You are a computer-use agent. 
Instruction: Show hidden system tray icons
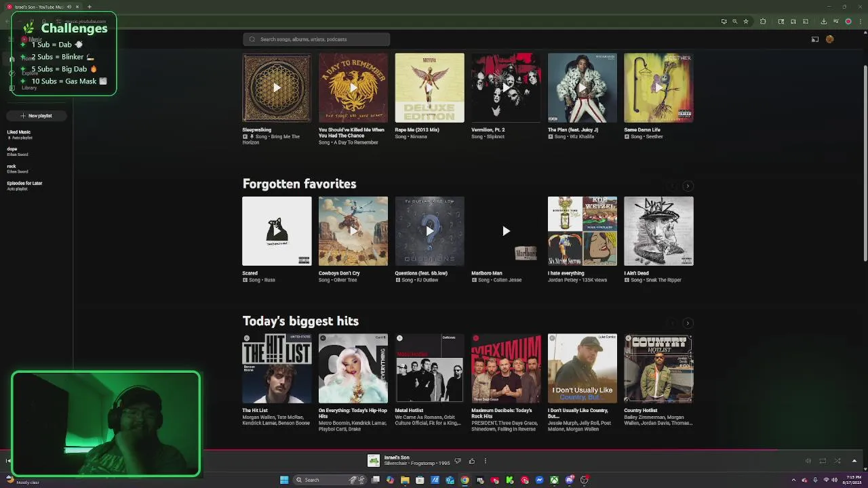[x=793, y=480]
